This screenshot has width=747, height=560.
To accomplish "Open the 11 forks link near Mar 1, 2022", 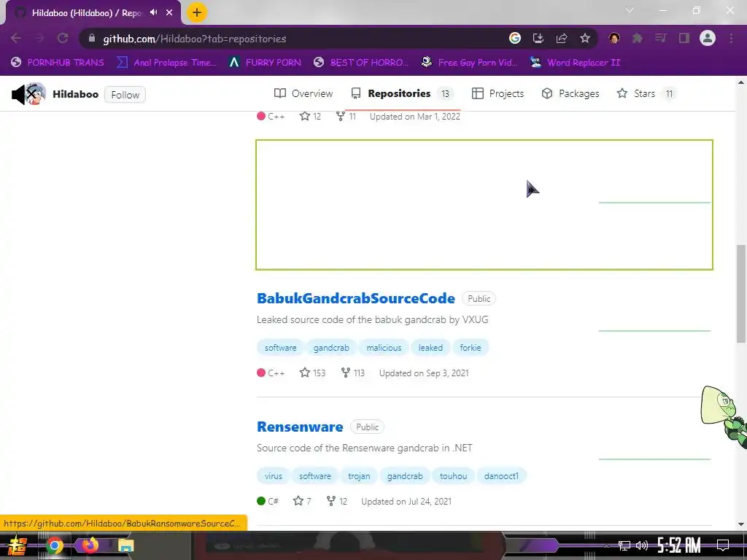I will pos(346,116).
